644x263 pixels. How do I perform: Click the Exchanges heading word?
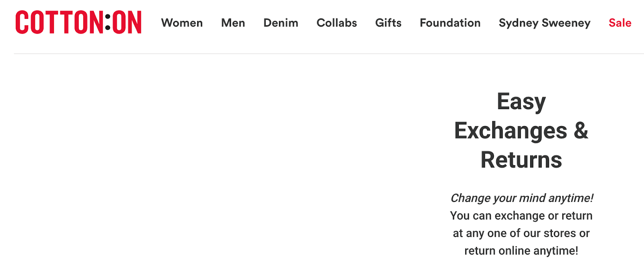coord(510,131)
